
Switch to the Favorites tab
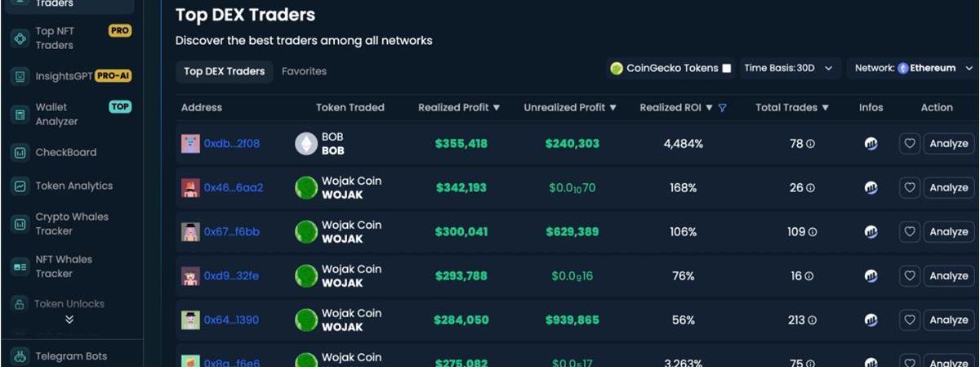[304, 71]
